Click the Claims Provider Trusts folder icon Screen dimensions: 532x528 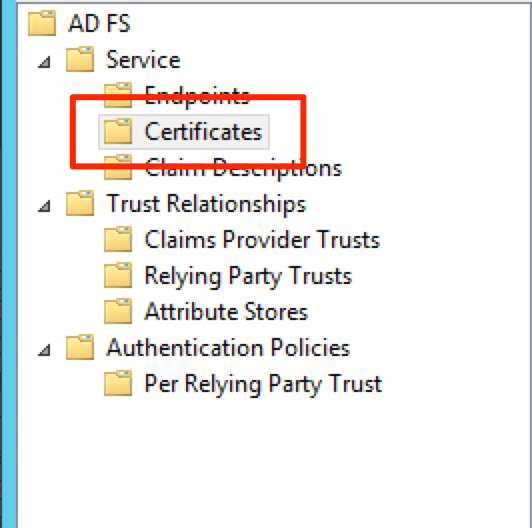[118, 239]
